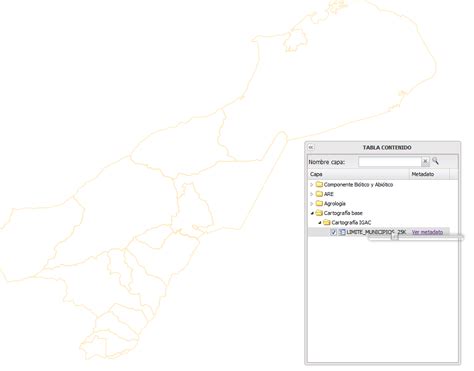The width and height of the screenshot is (474, 371).
Task: Select the LIMITE_MUNICIPIOS_25K layer row
Action: (379, 232)
